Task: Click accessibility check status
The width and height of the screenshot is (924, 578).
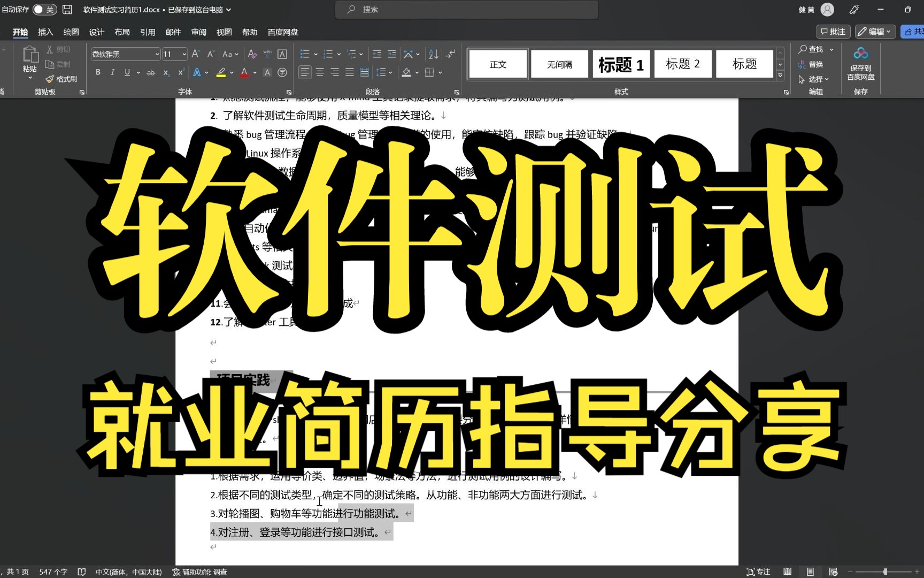Action: point(199,572)
